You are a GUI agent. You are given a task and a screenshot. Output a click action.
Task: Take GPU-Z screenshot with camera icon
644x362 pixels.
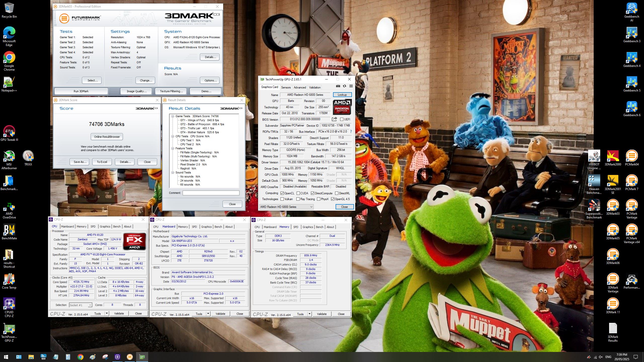pos(338,86)
